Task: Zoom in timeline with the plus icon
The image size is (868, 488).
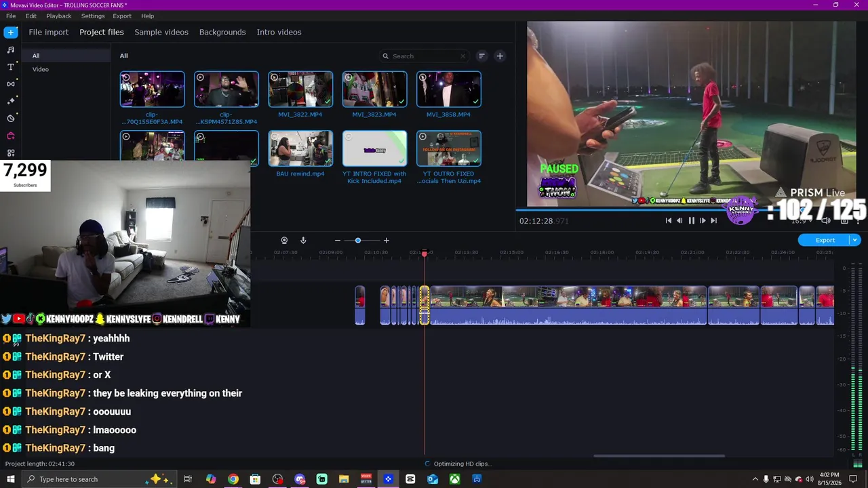Action: click(387, 241)
